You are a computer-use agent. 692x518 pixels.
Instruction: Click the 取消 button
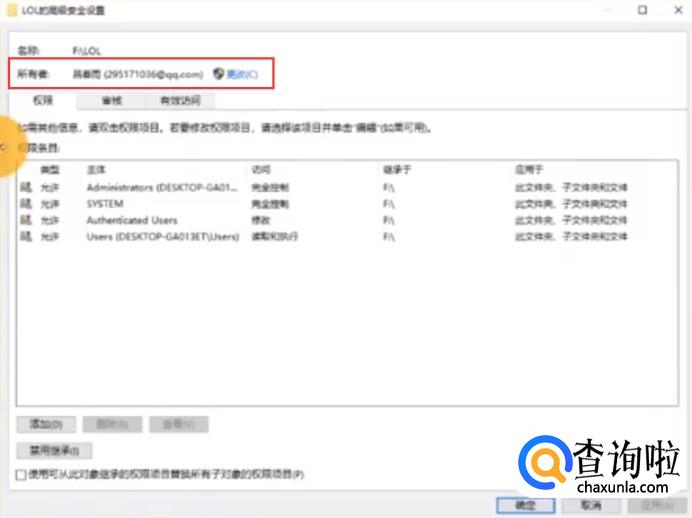591,505
